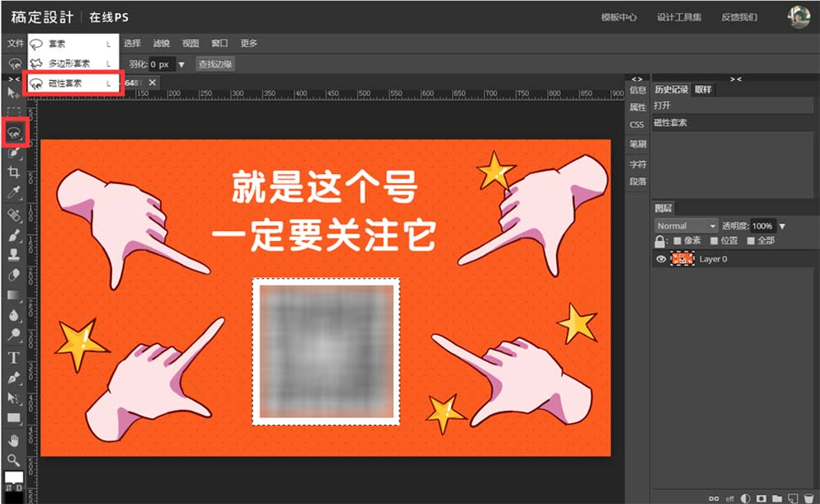Select the Rectangular Marquee tool
The image size is (820, 504).
13,112
